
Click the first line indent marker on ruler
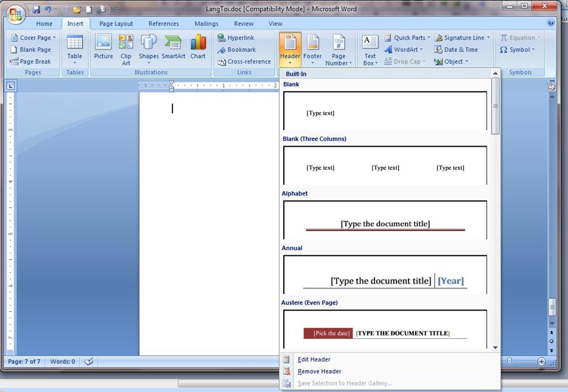tap(172, 83)
